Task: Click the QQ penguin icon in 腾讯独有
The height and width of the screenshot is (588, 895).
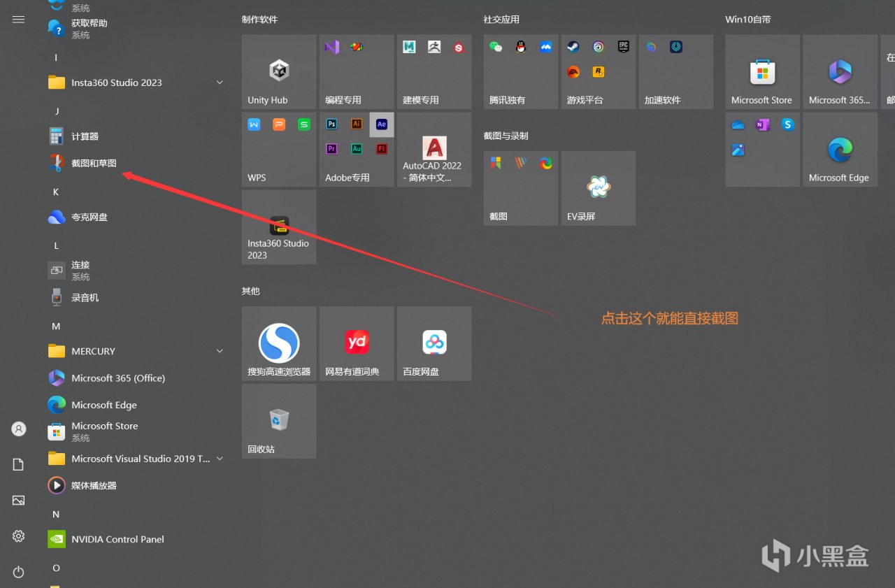Action: click(x=520, y=47)
